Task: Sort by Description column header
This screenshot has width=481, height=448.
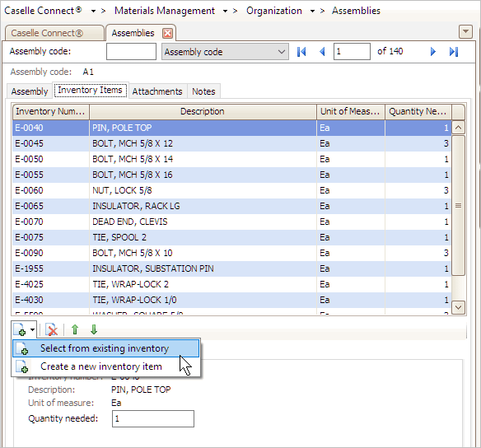Action: (203, 112)
